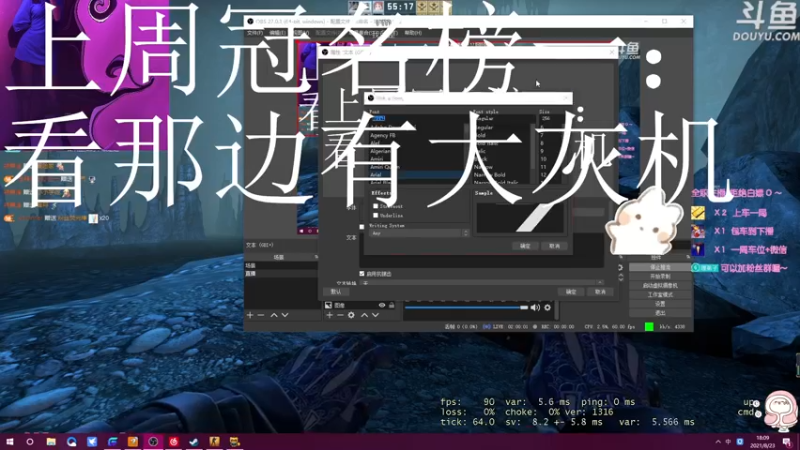Toggle Underline effect checkbox
This screenshot has width=800, height=450.
(376, 215)
